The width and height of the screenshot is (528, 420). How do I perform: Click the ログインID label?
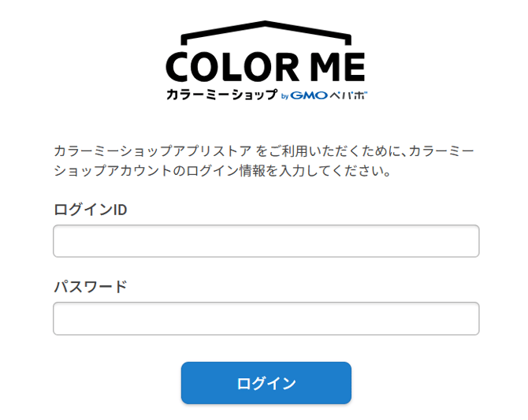90,210
